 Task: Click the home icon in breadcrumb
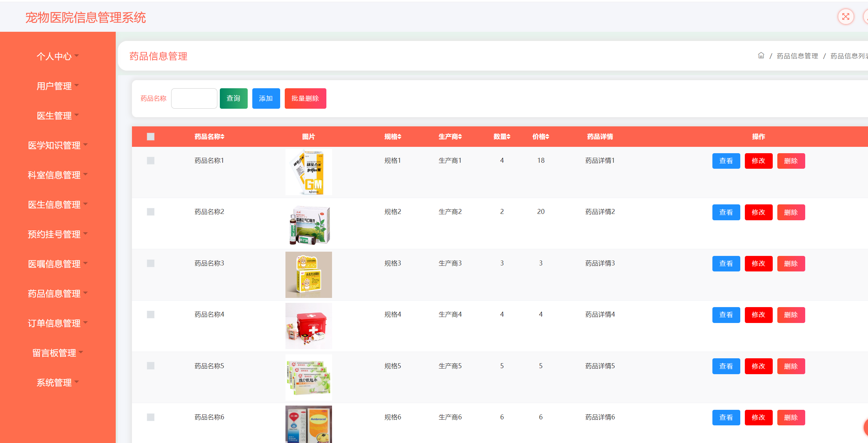click(761, 56)
